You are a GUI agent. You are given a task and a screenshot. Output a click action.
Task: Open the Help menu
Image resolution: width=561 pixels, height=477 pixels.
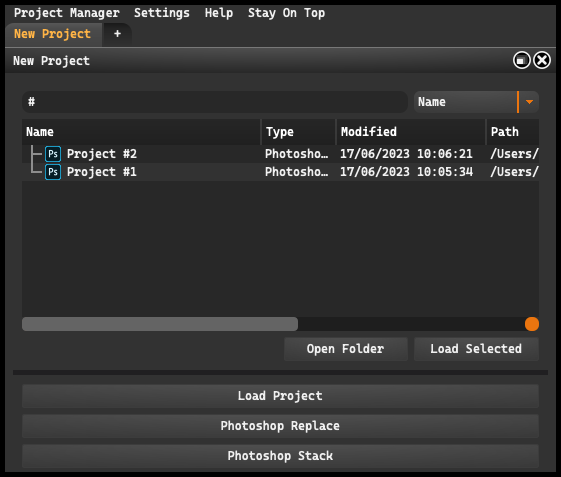tap(219, 13)
